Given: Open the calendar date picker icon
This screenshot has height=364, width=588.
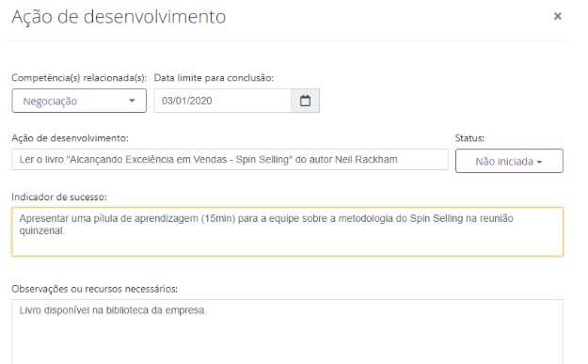Looking at the screenshot, I should coord(305,101).
